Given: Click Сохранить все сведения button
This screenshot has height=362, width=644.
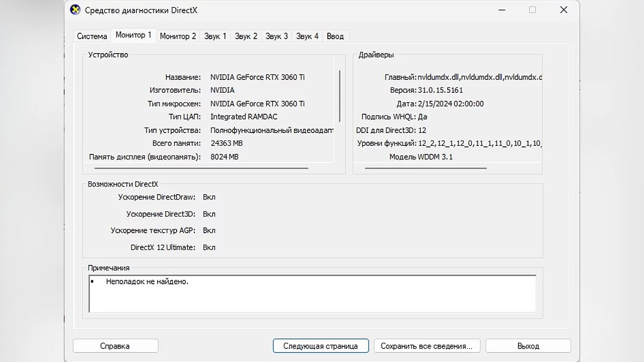Looking at the screenshot, I should point(426,346).
